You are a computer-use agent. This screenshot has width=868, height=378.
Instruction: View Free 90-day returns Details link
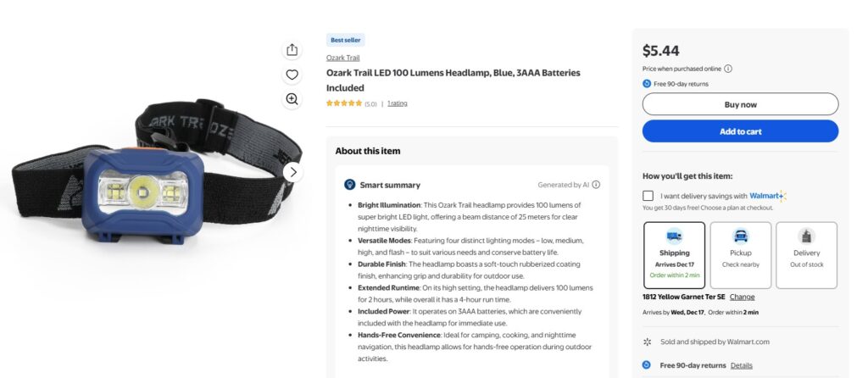pos(741,366)
